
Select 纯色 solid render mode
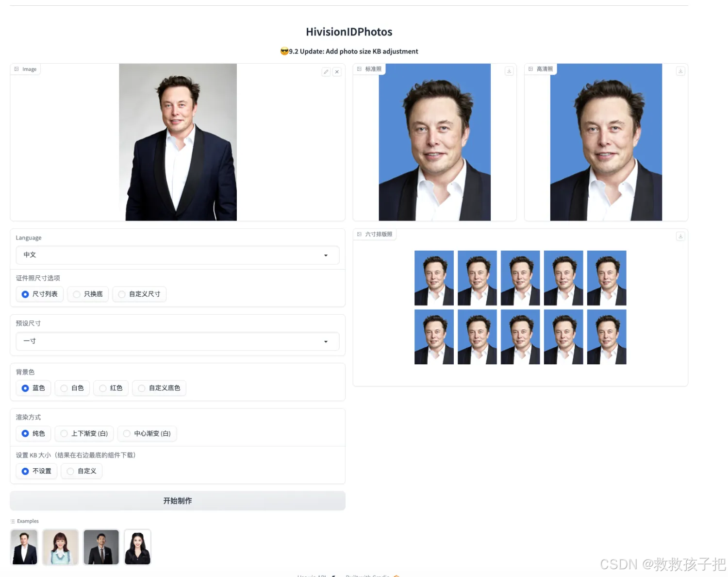click(33, 434)
